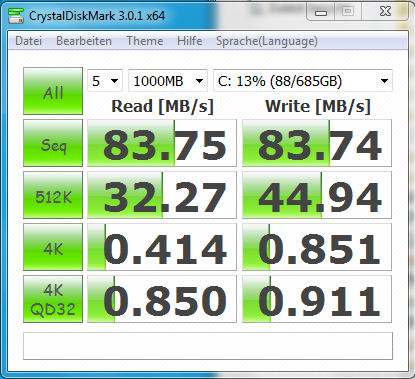Open the Sprache(Language) menu
Screen dimensions: 415x379
click(x=267, y=41)
